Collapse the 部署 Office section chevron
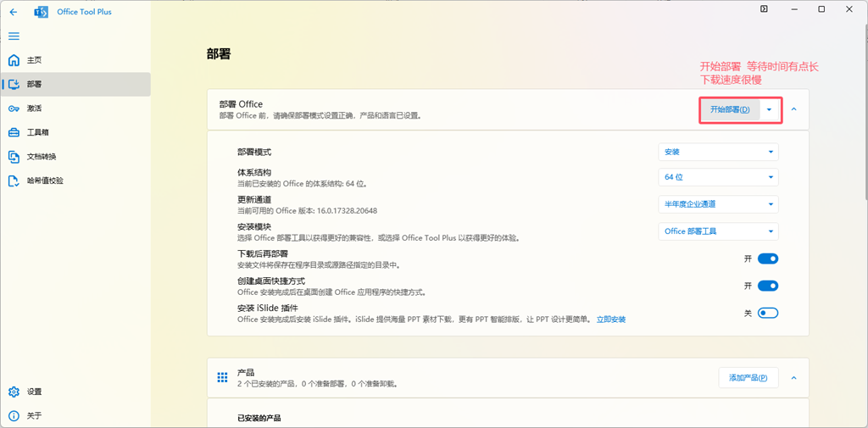 pos(793,109)
